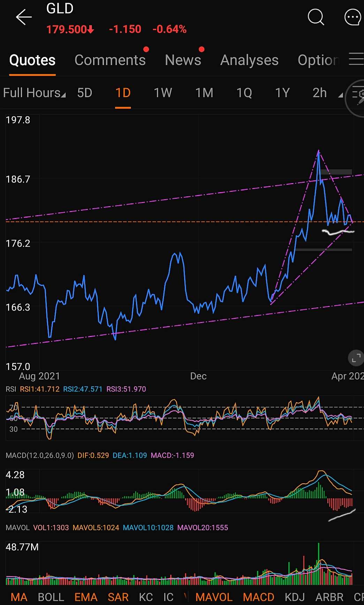The image size is (364, 605).
Task: Tap the 48.77M volume axis label
Action: pos(22,547)
